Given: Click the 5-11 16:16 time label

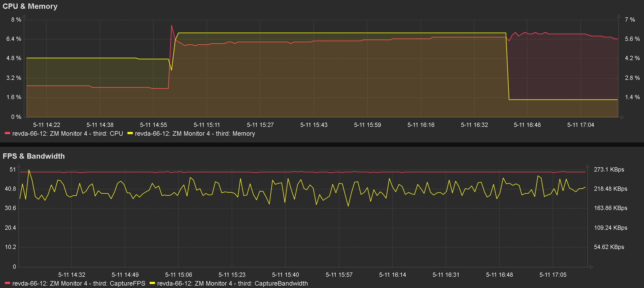Looking at the screenshot, I should click(x=421, y=125).
